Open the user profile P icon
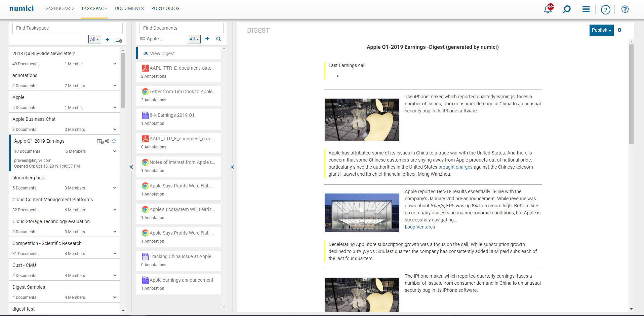Screen dimensions: 644x316 click(x=605, y=9)
